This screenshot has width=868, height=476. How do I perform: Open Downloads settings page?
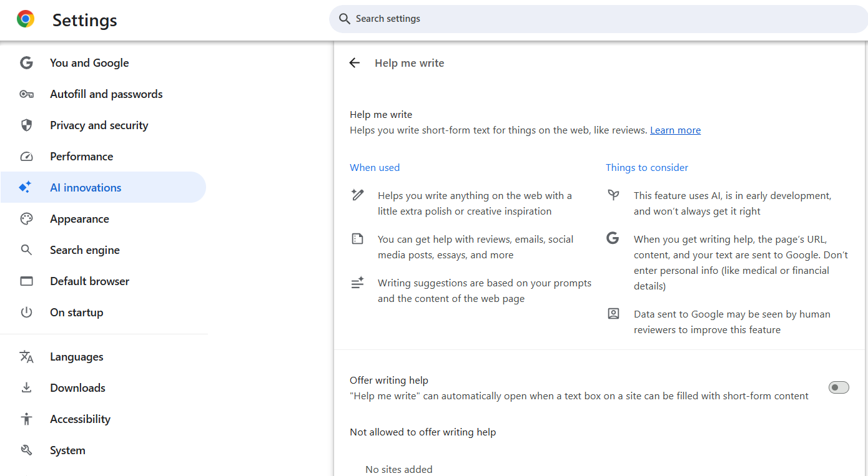pyautogui.click(x=77, y=388)
